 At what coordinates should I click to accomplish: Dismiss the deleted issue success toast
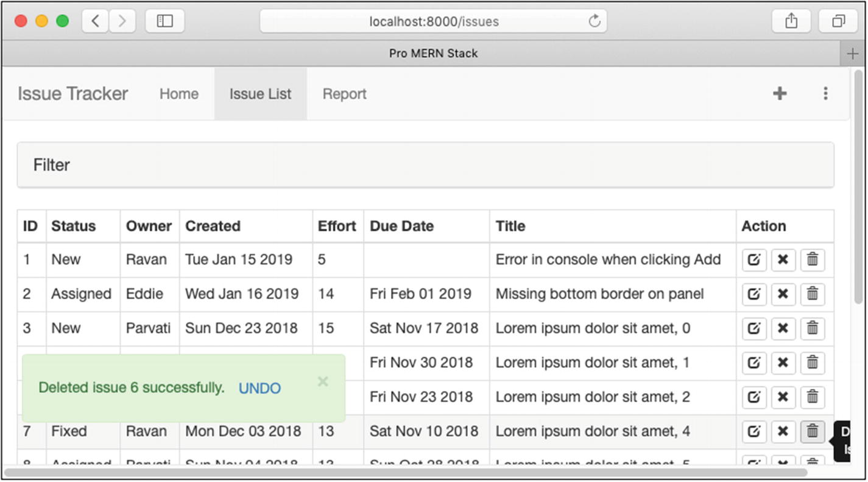point(323,381)
